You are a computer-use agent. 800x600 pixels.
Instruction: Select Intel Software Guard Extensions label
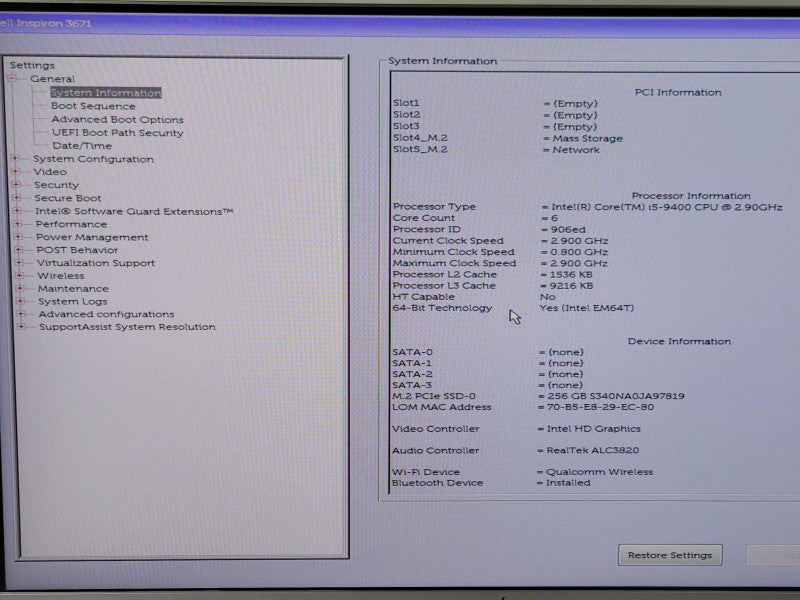(134, 211)
